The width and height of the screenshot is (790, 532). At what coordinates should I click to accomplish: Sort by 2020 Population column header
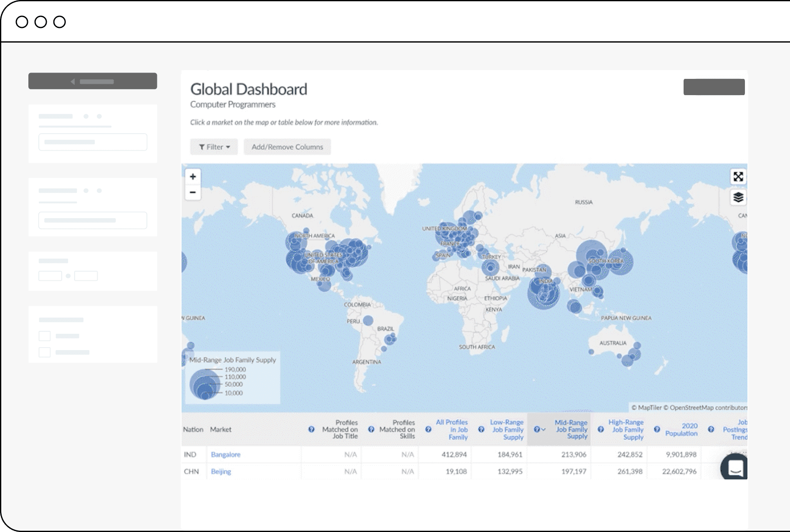tap(681, 429)
